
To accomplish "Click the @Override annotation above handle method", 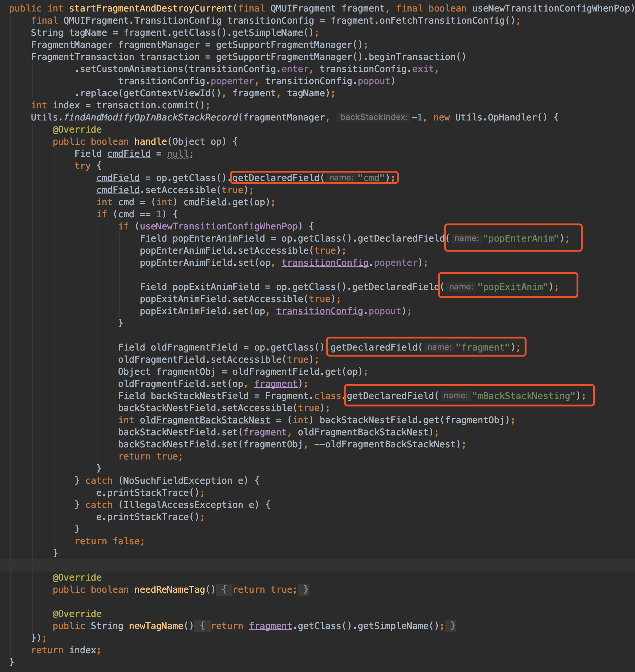I will click(77, 129).
